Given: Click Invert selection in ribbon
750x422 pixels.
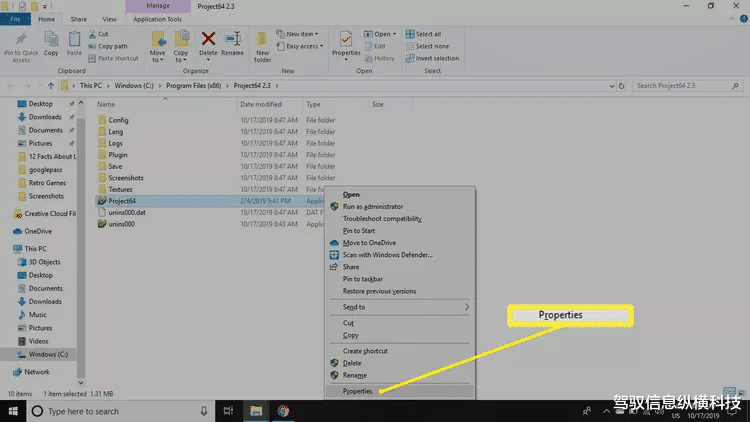Looking at the screenshot, I should (432, 58).
